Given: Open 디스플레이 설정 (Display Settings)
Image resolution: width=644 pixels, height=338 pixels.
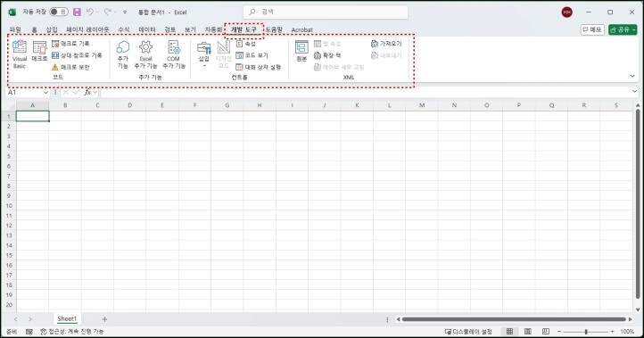Looking at the screenshot, I should click(468, 332).
